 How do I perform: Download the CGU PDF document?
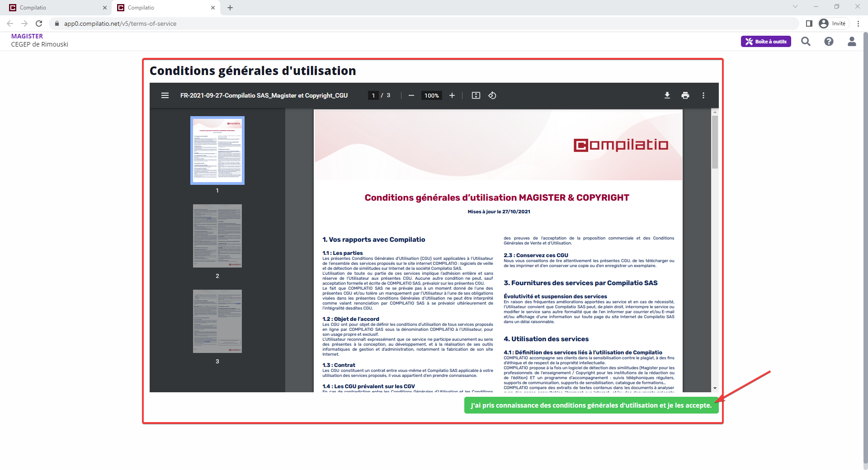(667, 95)
